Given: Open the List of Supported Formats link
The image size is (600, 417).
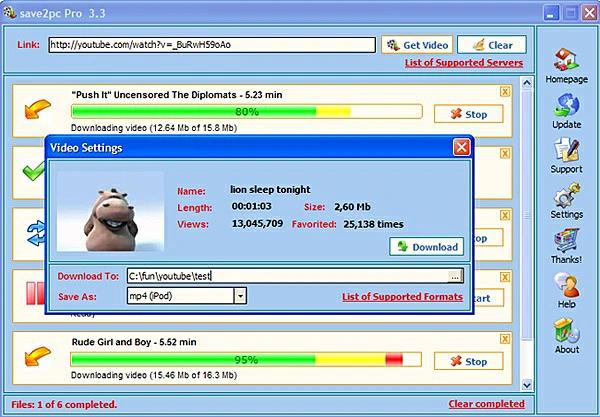Looking at the screenshot, I should tap(402, 297).
